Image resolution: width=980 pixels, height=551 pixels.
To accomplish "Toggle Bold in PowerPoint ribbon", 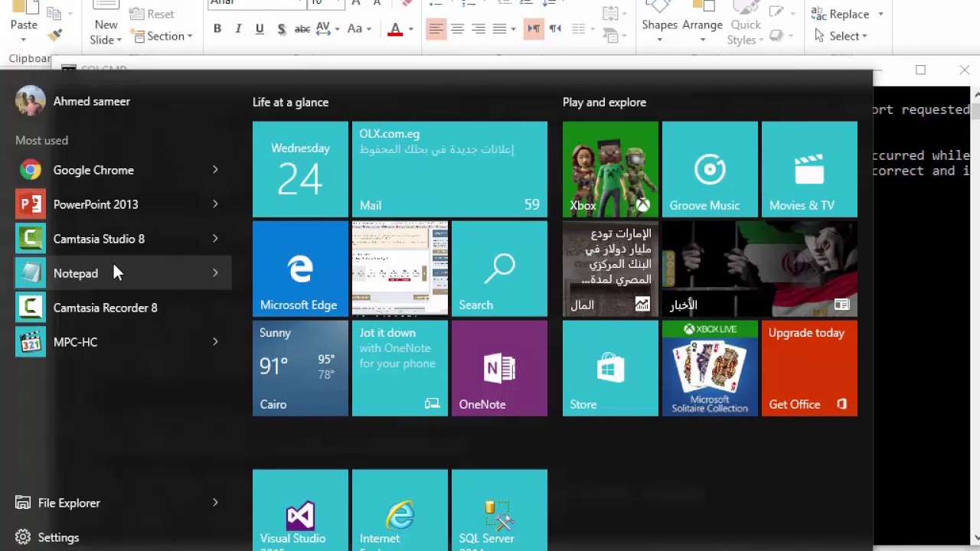I will point(217,29).
